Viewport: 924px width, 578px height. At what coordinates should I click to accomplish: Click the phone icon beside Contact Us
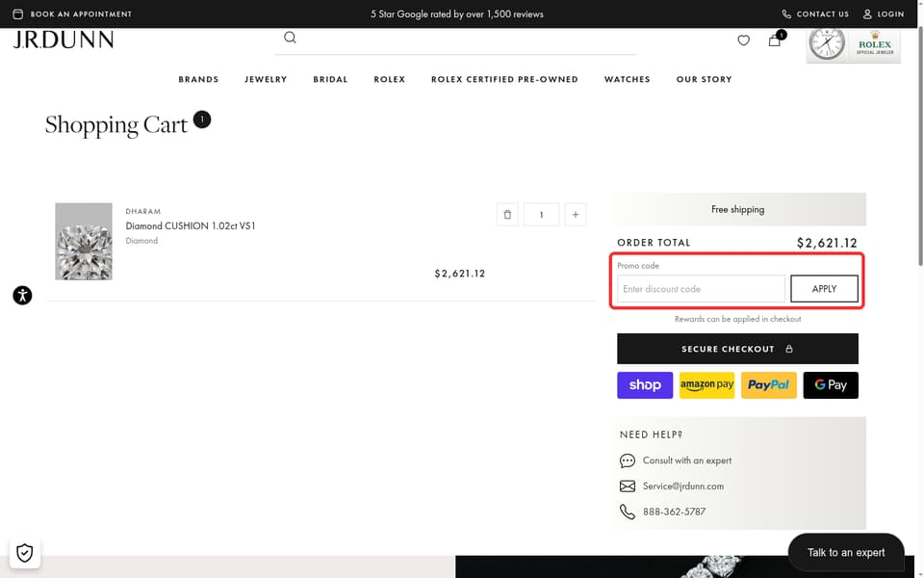click(x=786, y=13)
